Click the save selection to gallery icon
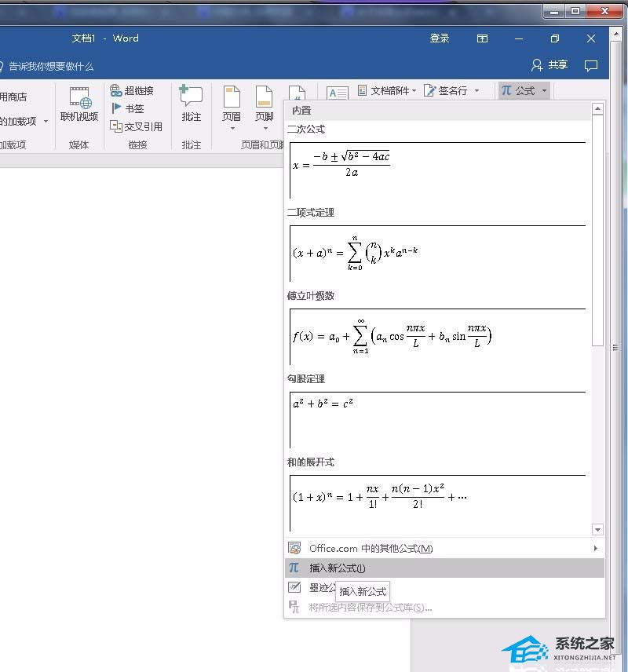 tap(294, 607)
